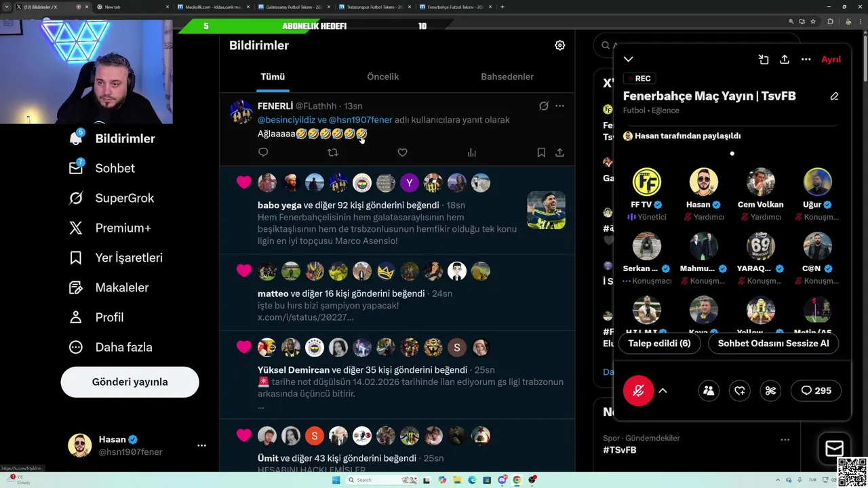Switch to the Bahsedenler tab
This screenshot has width=868, height=488.
tap(507, 77)
